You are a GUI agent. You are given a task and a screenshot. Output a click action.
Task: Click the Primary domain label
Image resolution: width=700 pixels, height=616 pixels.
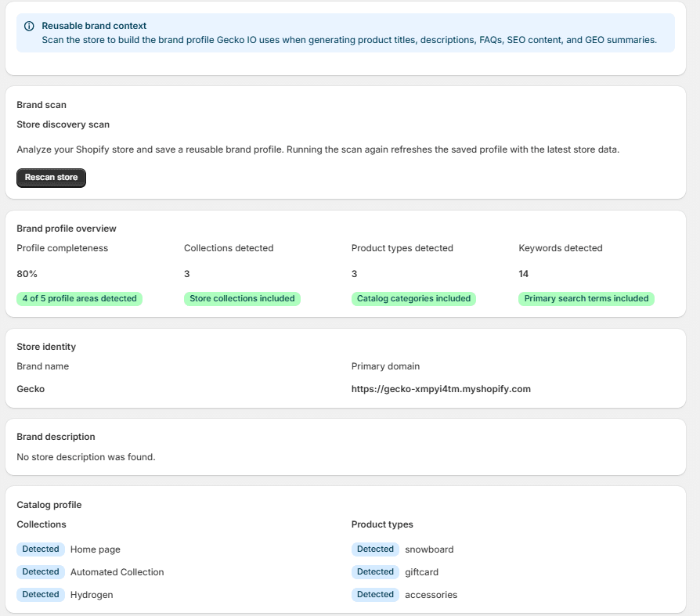pos(385,366)
